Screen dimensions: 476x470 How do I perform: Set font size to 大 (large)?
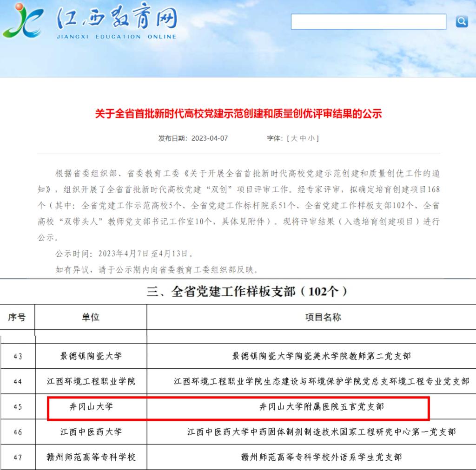click(294, 138)
